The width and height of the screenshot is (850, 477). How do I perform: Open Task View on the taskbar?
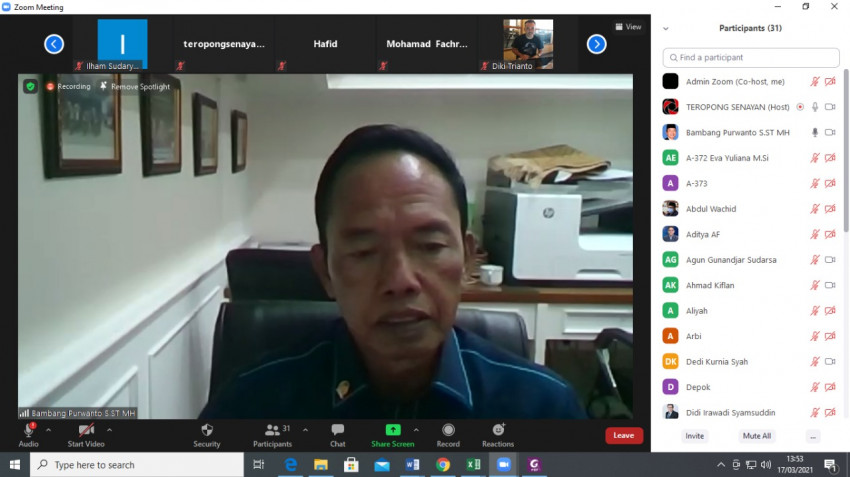click(259, 465)
